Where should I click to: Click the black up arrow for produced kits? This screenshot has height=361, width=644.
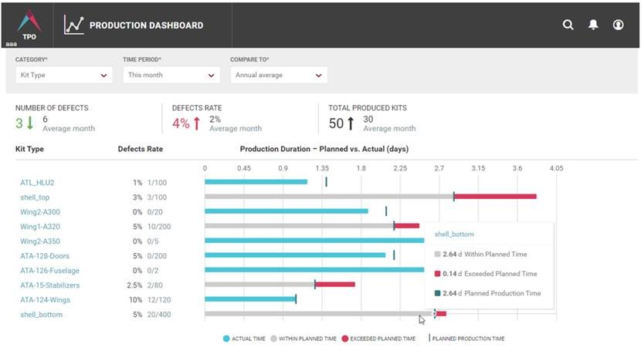351,123
